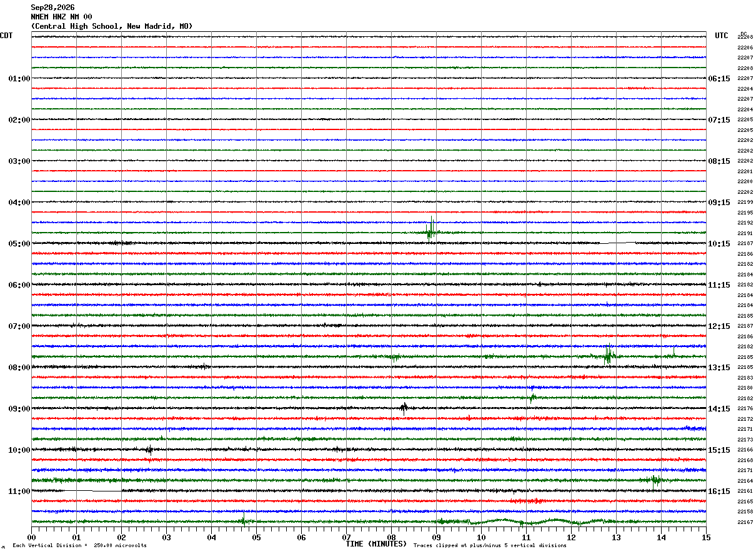The height and width of the screenshot is (554, 756).
Task: Click the 05:00 CDT time label
Action: pyautogui.click(x=19, y=244)
